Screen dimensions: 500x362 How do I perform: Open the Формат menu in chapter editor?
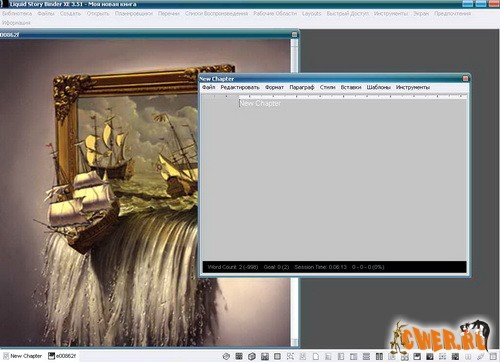click(x=274, y=87)
